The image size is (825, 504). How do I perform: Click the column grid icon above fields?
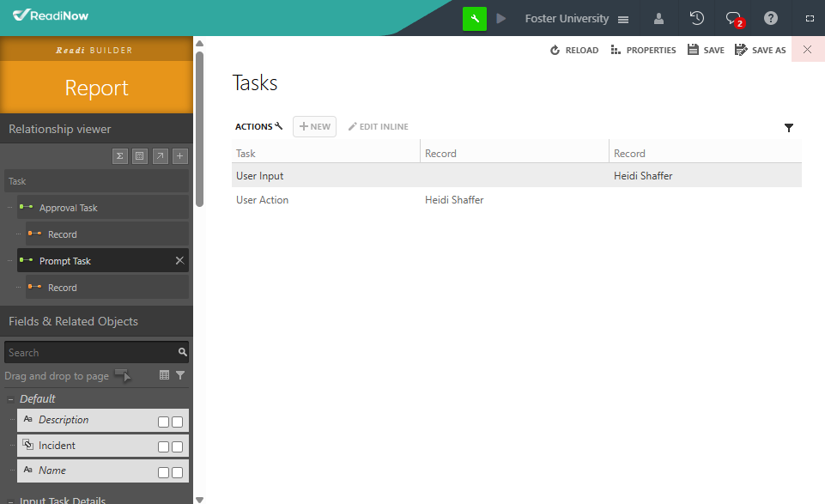coord(164,375)
